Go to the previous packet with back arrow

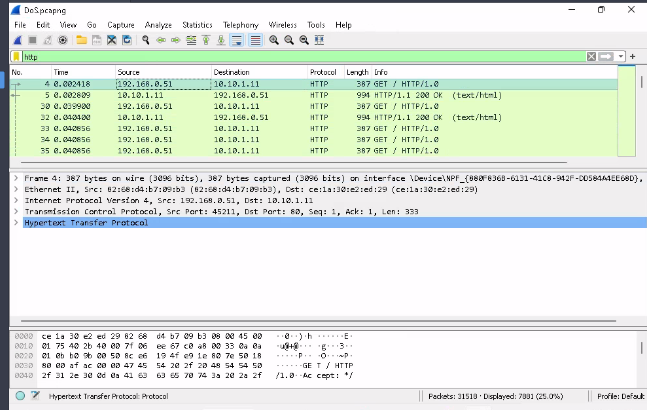[x=162, y=40]
